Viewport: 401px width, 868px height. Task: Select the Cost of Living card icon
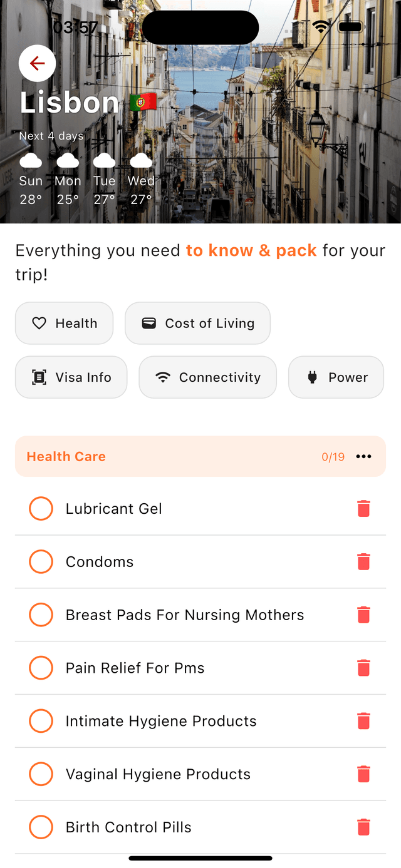click(x=150, y=323)
